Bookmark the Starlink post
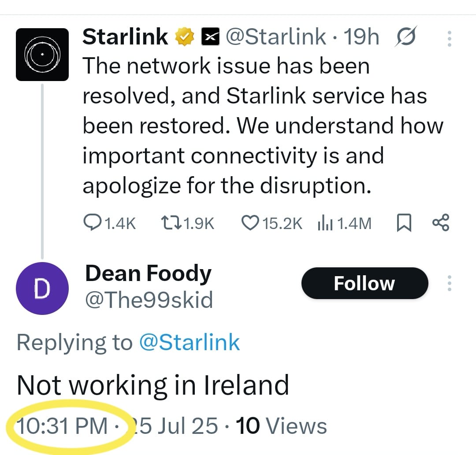 click(x=404, y=223)
